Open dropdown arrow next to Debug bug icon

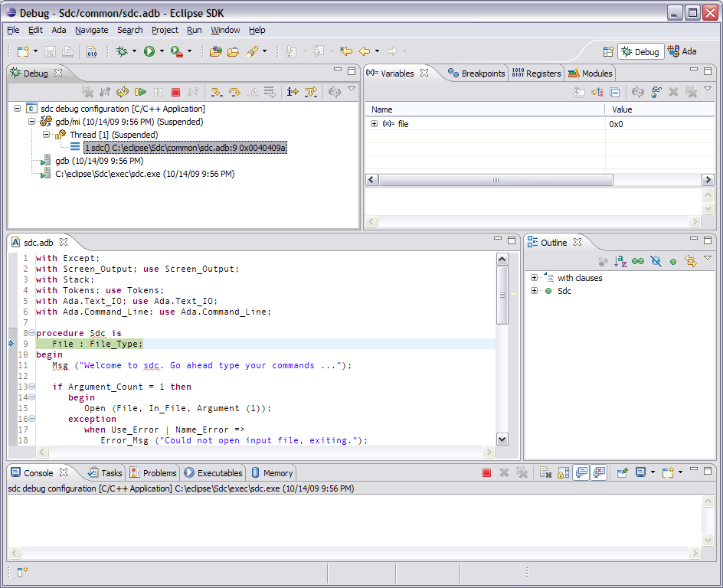point(135,51)
